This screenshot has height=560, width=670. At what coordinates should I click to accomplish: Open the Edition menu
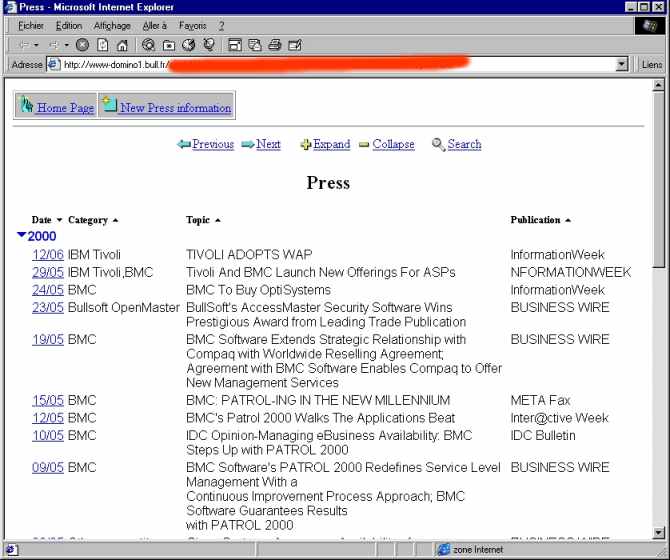[x=69, y=26]
